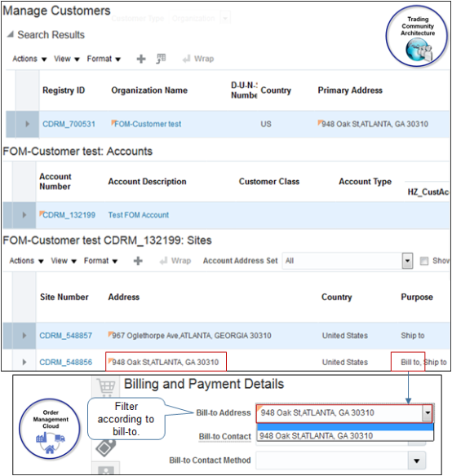Viewport: 452px width, 476px height.
Task: Click the Registry ID column header
Action: coord(64,90)
